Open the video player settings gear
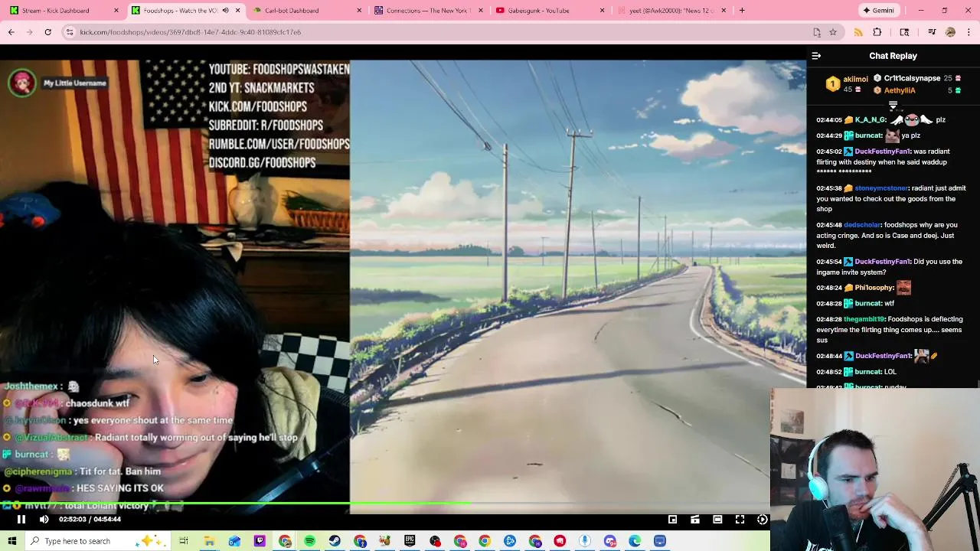Image resolution: width=980 pixels, height=551 pixels. [x=763, y=520]
